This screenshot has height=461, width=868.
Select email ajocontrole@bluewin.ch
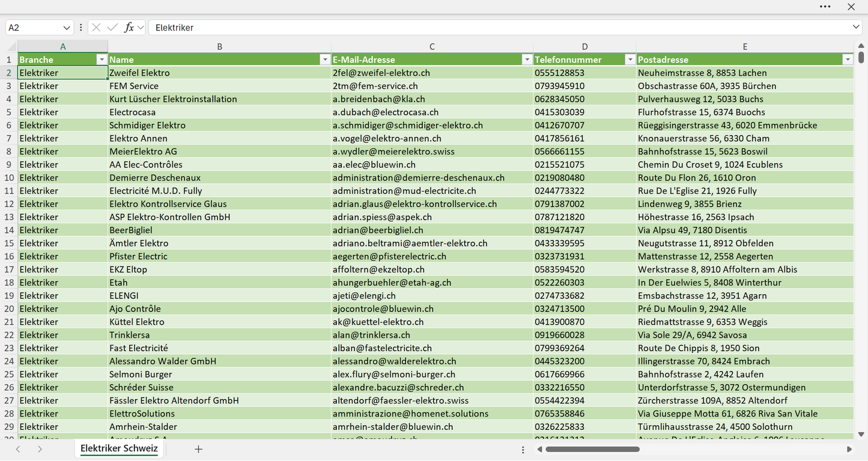(x=432, y=309)
